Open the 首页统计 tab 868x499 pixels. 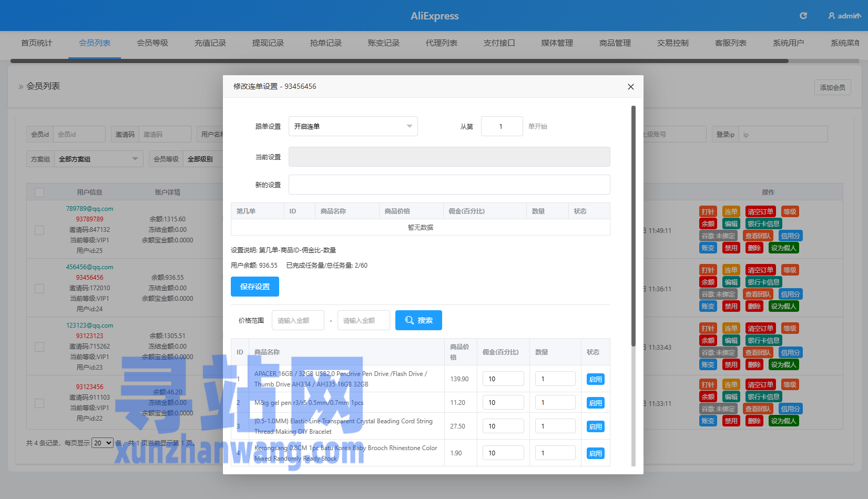coord(37,43)
